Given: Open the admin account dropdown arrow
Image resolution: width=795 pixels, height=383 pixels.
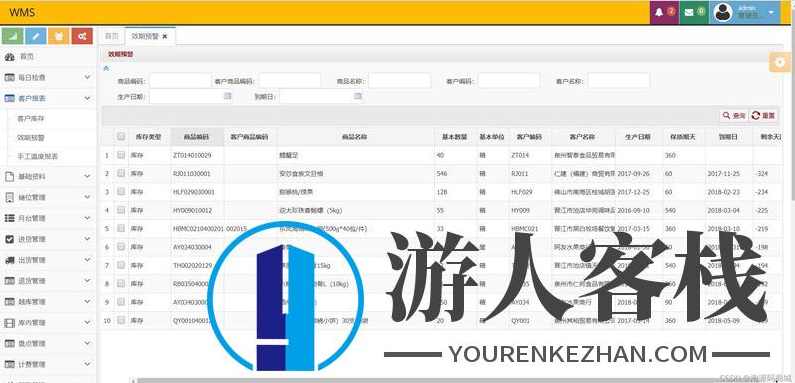Looking at the screenshot, I should point(771,13).
